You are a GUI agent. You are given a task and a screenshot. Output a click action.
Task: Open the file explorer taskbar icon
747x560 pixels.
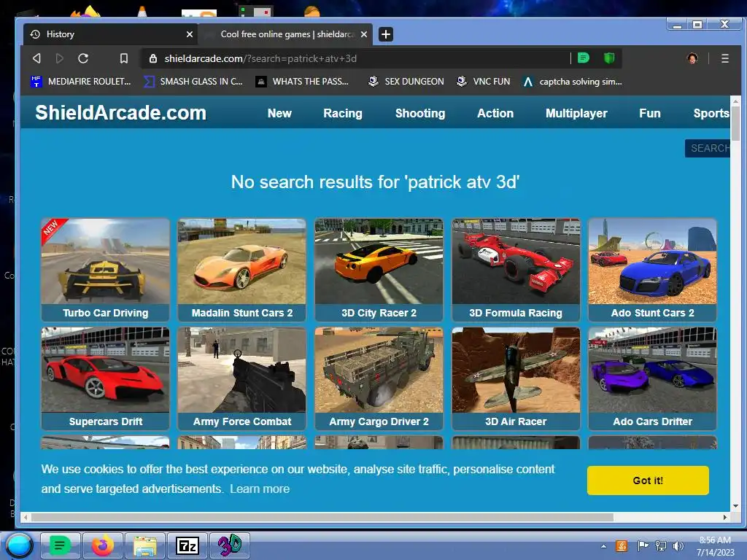click(x=145, y=545)
